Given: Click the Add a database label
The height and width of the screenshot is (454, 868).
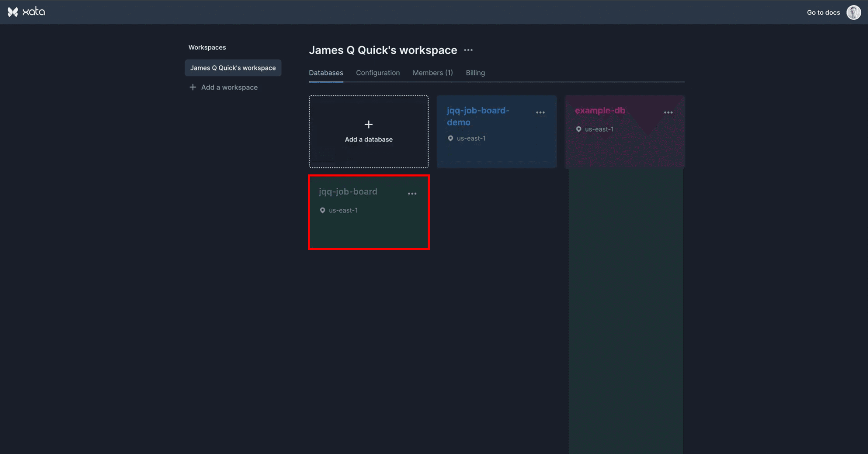Looking at the screenshot, I should (369, 139).
